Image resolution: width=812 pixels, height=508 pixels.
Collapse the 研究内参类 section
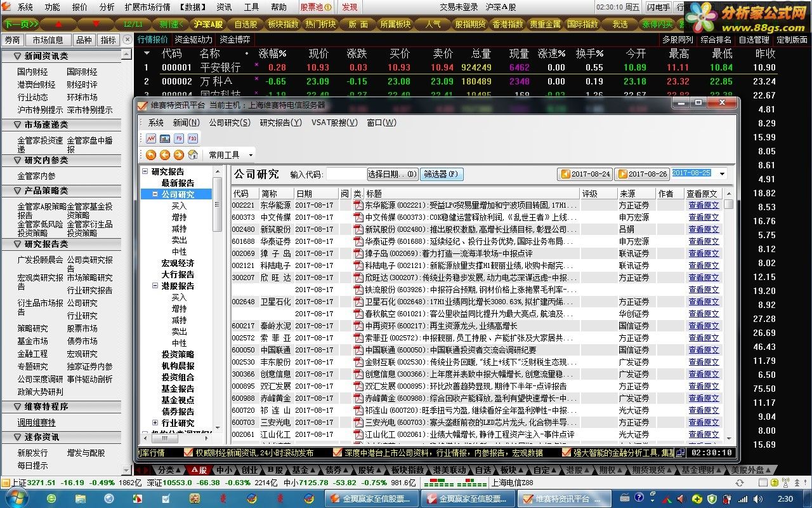pos(18,161)
